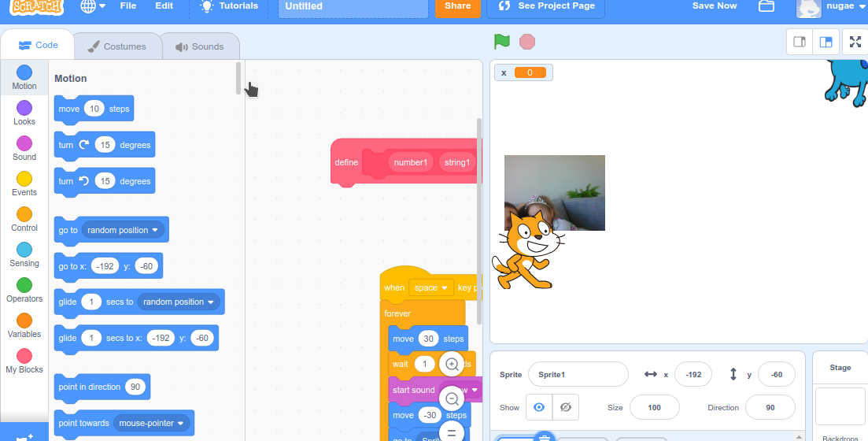The image size is (868, 441).
Task: Select the Sound category
Action: pos(24,149)
